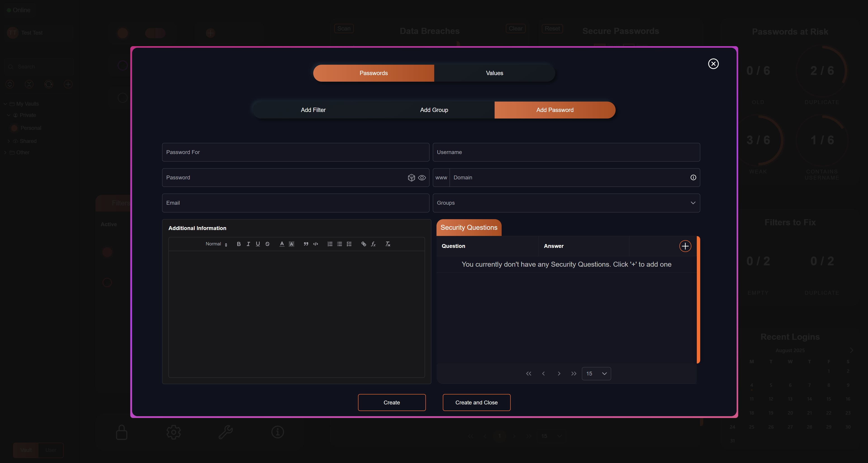Switch to the Add Filter view
The width and height of the screenshot is (868, 463).
click(313, 109)
